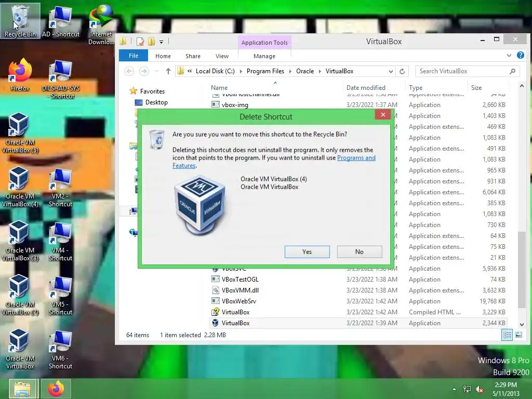The height and width of the screenshot is (399, 532).
Task: Confirm deletion with Yes button
Action: tap(307, 252)
